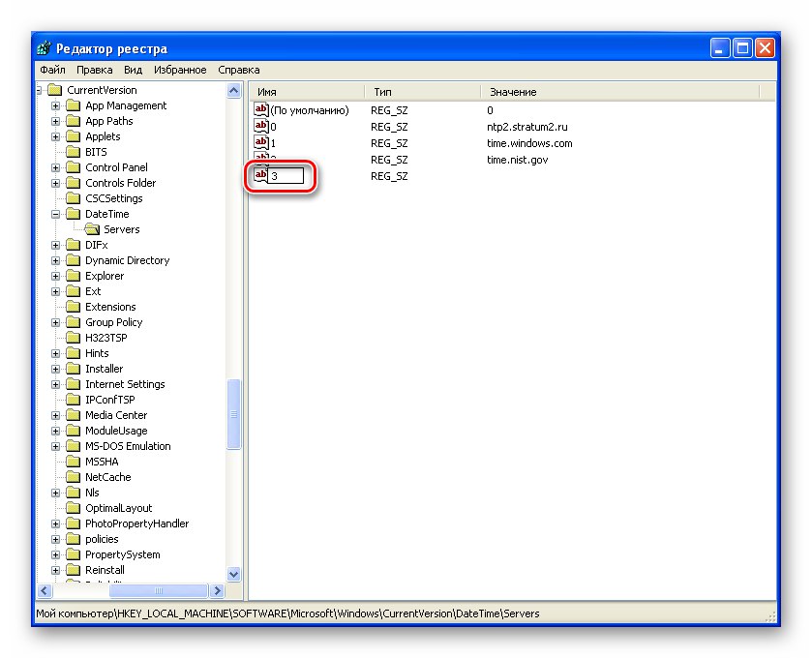812x658 pixels.
Task: Click string icon next to time.nist.gov row
Action: (261, 157)
